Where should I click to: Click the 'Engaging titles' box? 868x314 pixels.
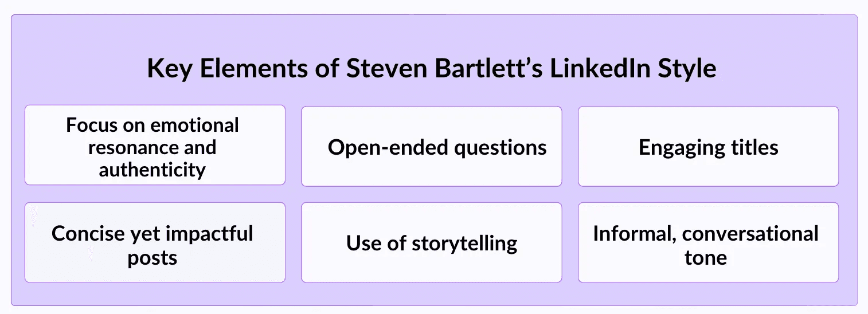click(708, 146)
